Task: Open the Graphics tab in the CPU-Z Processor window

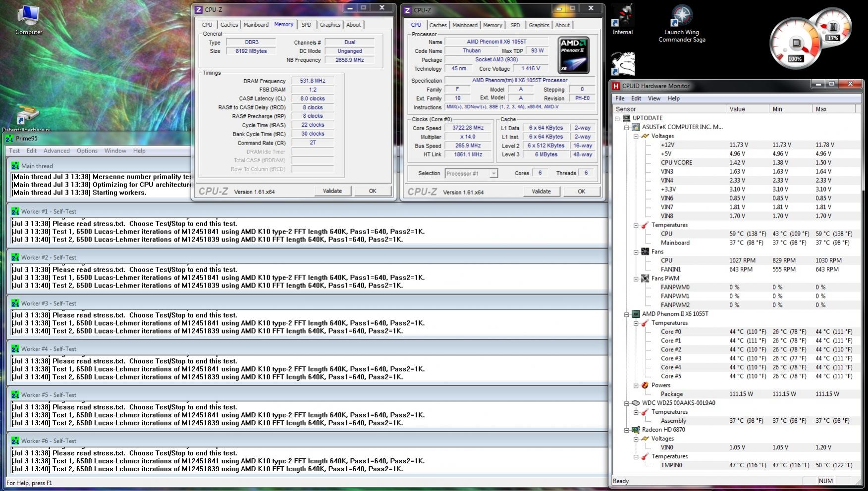Action: pyautogui.click(x=539, y=25)
